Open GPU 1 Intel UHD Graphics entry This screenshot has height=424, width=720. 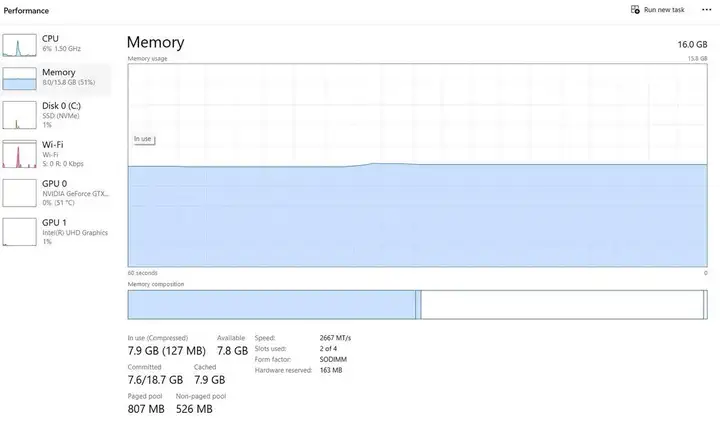[x=56, y=232]
